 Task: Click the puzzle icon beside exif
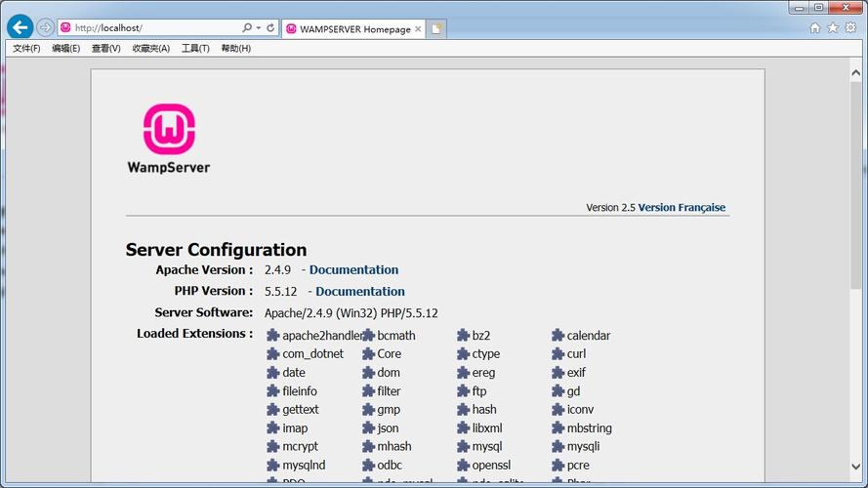pyautogui.click(x=558, y=373)
